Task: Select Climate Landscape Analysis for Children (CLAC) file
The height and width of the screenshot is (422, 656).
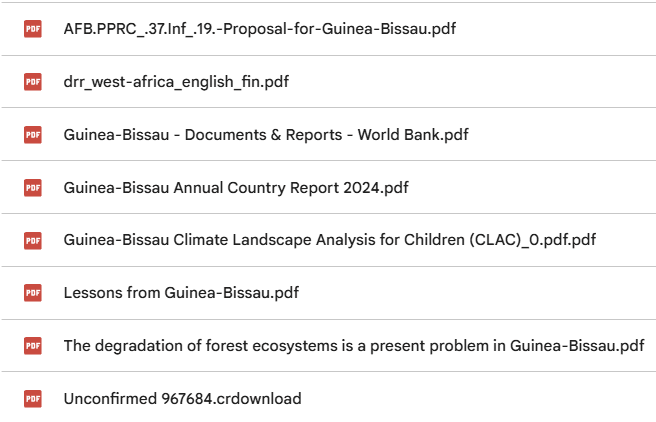Action: pyautogui.click(x=330, y=240)
